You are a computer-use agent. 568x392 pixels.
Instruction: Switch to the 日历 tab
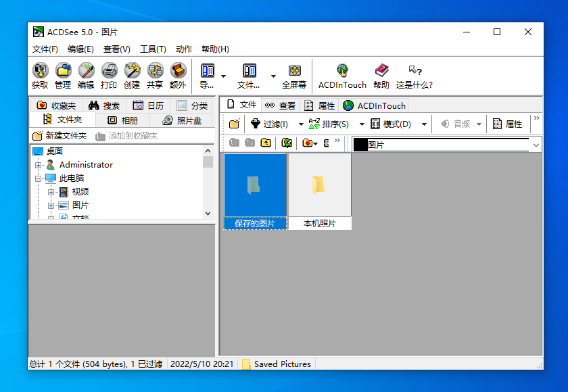[x=148, y=105]
